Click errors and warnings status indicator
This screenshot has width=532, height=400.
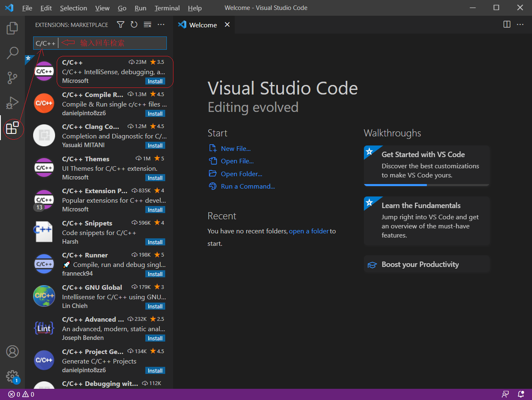pos(21,394)
